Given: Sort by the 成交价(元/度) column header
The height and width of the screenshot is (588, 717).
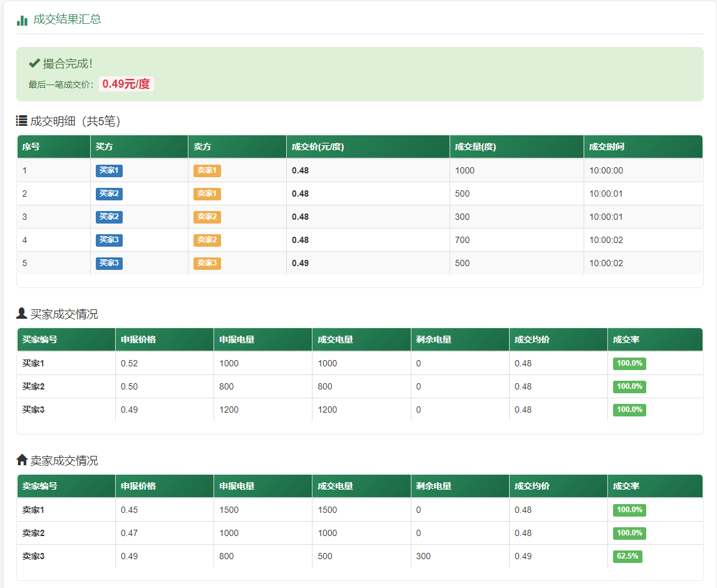Looking at the screenshot, I should [x=317, y=147].
